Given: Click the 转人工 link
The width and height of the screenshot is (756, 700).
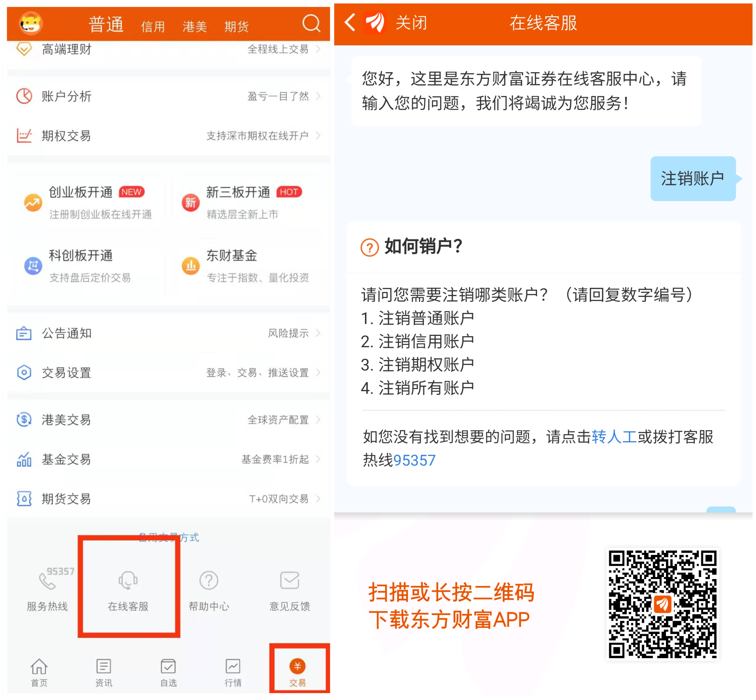Looking at the screenshot, I should coord(614,437).
